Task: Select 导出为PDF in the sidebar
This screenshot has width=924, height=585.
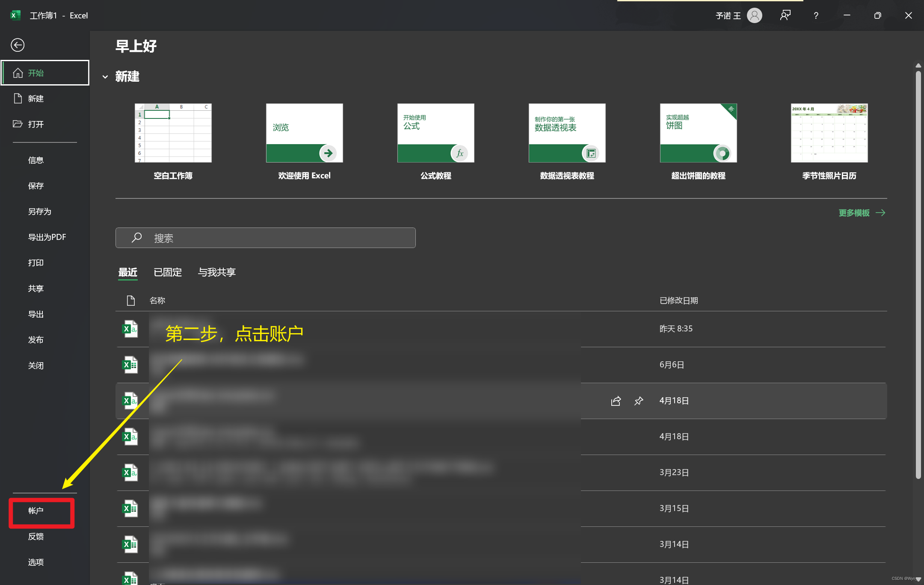Action: click(x=47, y=237)
